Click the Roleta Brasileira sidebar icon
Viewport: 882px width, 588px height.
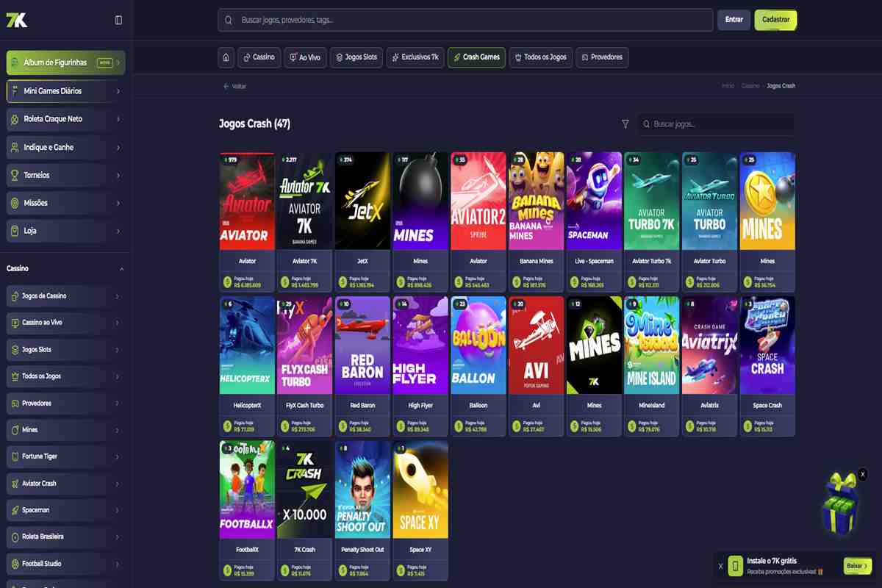click(x=15, y=537)
